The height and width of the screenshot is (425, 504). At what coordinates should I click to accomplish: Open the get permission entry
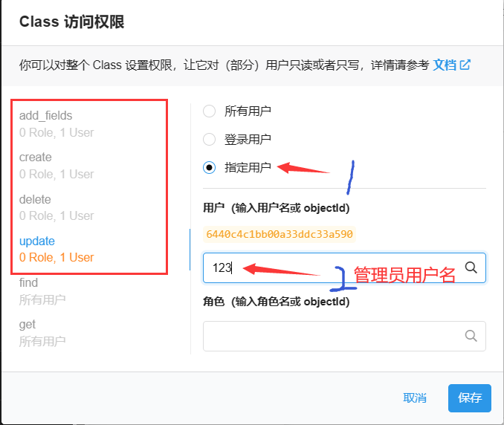tap(42, 333)
